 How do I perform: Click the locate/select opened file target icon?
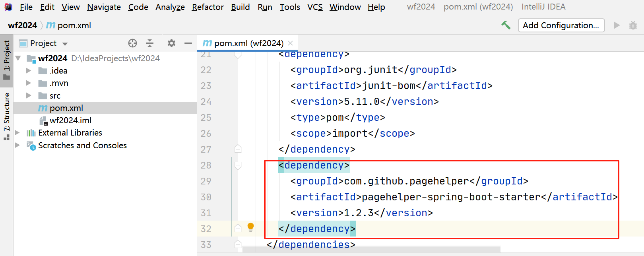(x=132, y=43)
